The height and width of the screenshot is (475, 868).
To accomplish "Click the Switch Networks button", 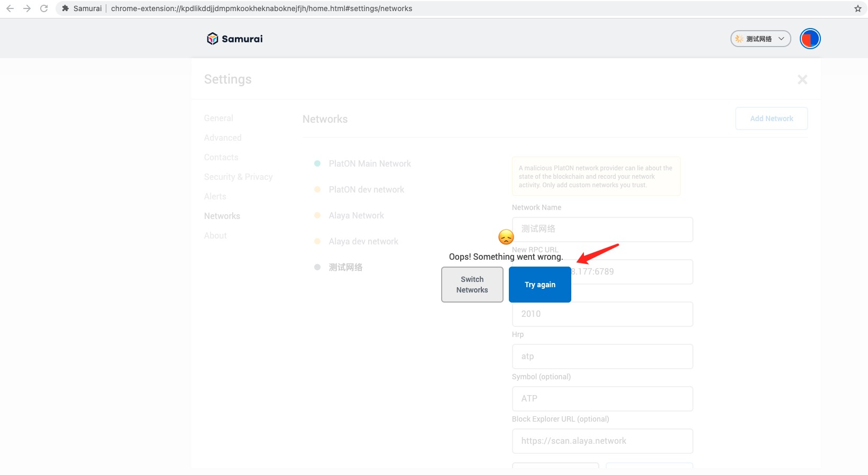I will 472,285.
